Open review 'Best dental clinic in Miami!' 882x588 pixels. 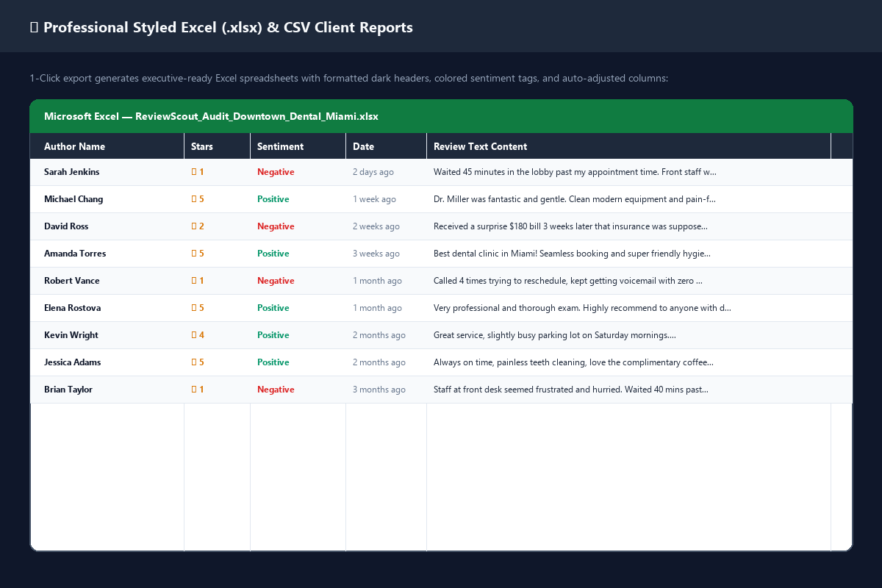coord(572,254)
